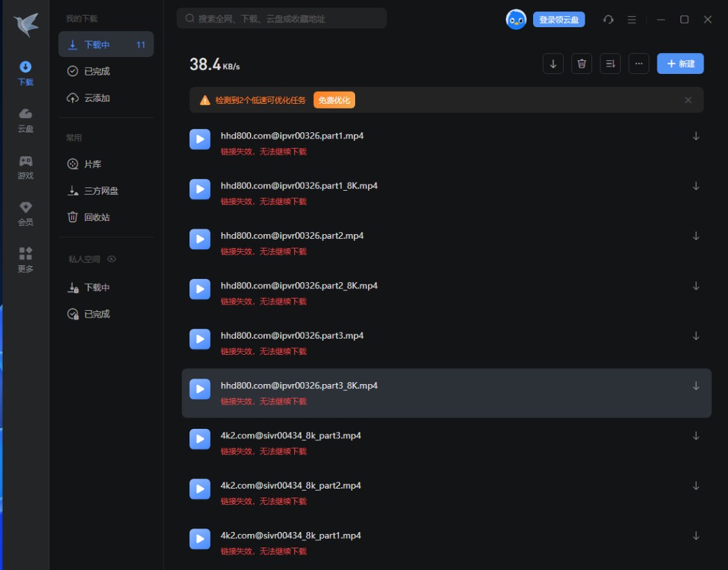Play ipvr00326.part1.mp4 via its play icon
Image resolution: width=728 pixels, height=570 pixels.
[200, 139]
